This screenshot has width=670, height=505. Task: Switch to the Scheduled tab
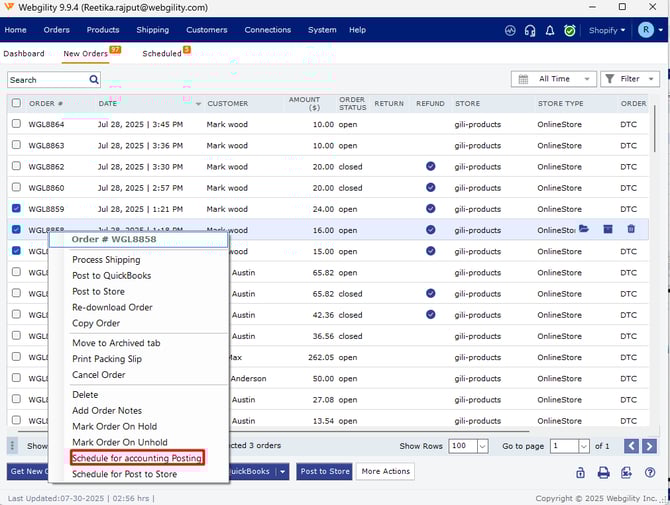pos(162,54)
